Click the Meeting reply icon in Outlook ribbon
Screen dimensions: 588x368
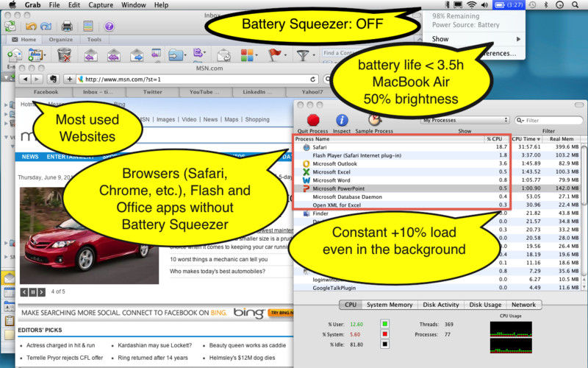point(157,54)
